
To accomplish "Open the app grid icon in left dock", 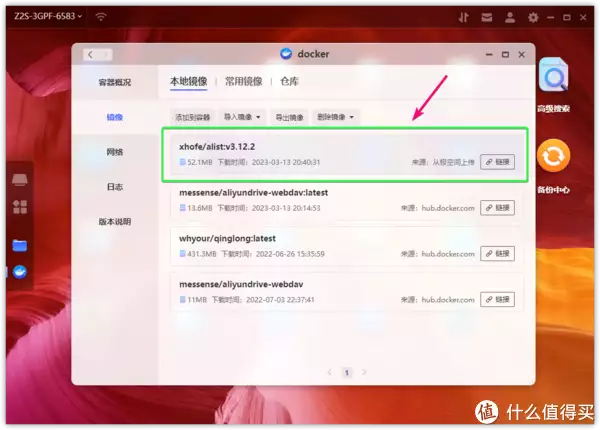I will [20, 207].
